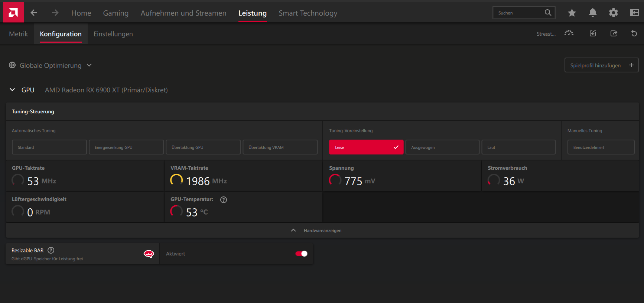
Task: Click the Resizable BAR help icon
Action: pyautogui.click(x=51, y=250)
